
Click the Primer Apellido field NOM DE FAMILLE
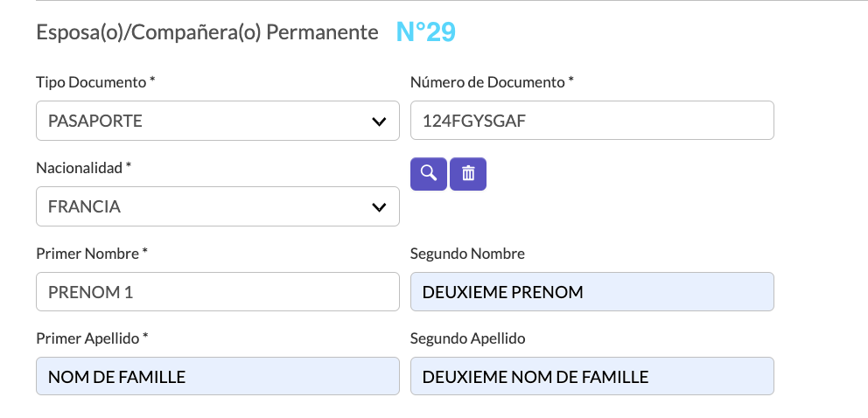point(218,377)
